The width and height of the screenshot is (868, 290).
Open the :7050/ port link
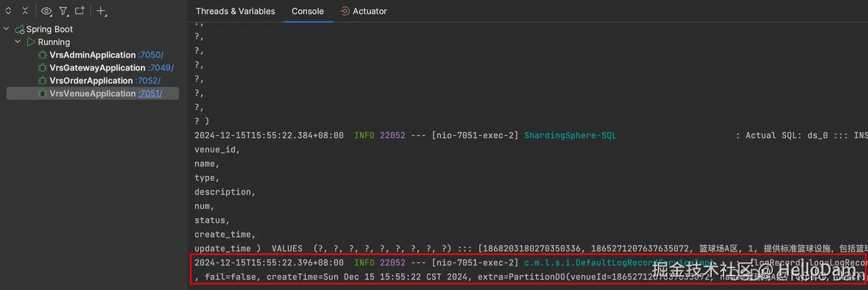[x=151, y=55]
